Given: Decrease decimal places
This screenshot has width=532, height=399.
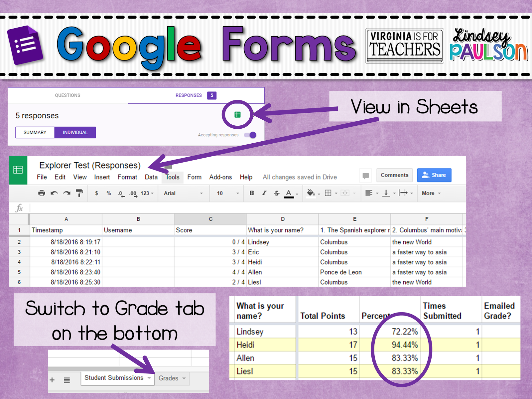Looking at the screenshot, I should click(121, 194).
